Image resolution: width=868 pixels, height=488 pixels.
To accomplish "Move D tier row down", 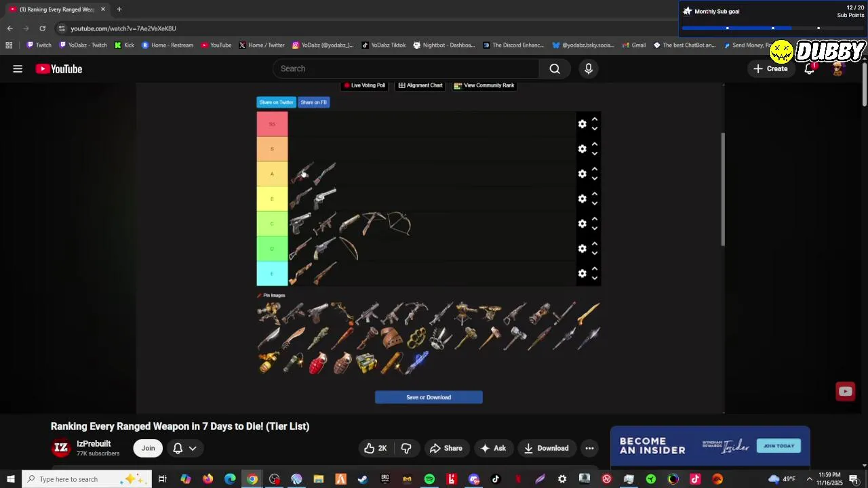I will pos(595,253).
